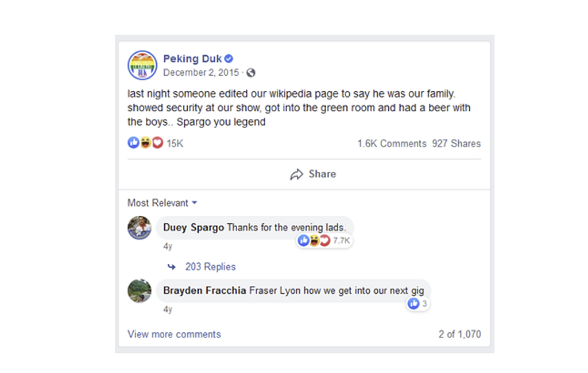This screenshot has height=373, width=588.
Task: Click the public globe privacy icon
Action: click(x=251, y=73)
